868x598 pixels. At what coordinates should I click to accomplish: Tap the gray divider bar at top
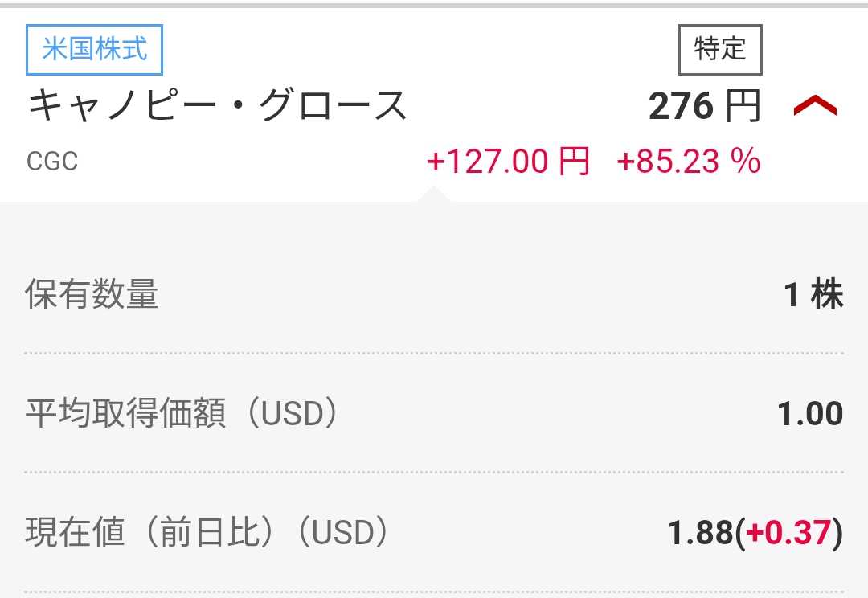point(434,5)
